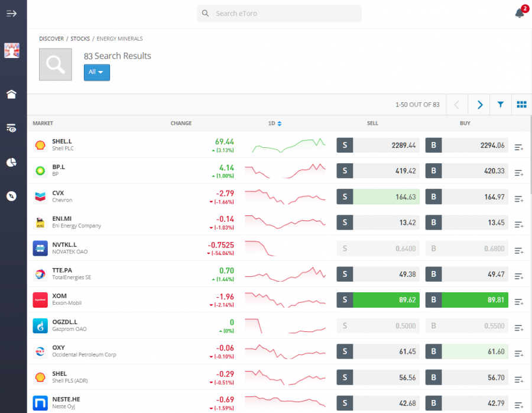Buy TTE.PA at 49.47
The image size is (532, 413).
coord(466,274)
